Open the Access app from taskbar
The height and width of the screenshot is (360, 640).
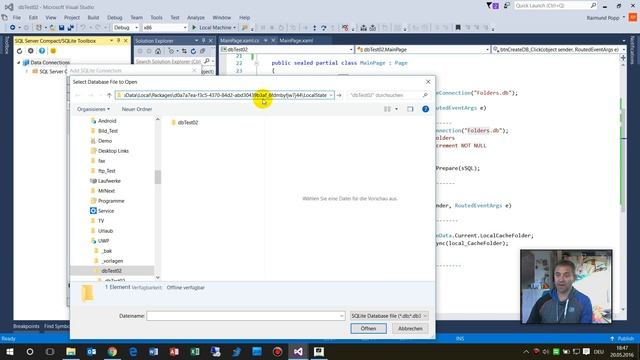click(174, 351)
